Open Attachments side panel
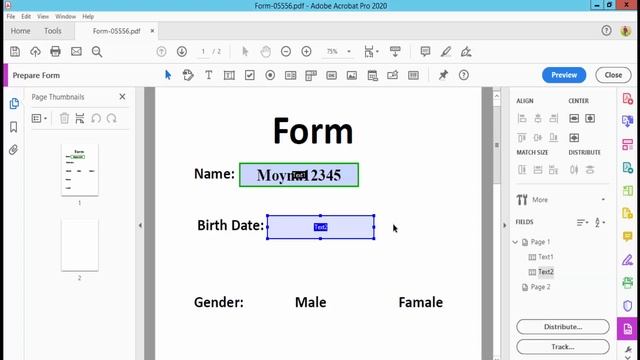Viewport: 640px width, 360px height. 13,150
